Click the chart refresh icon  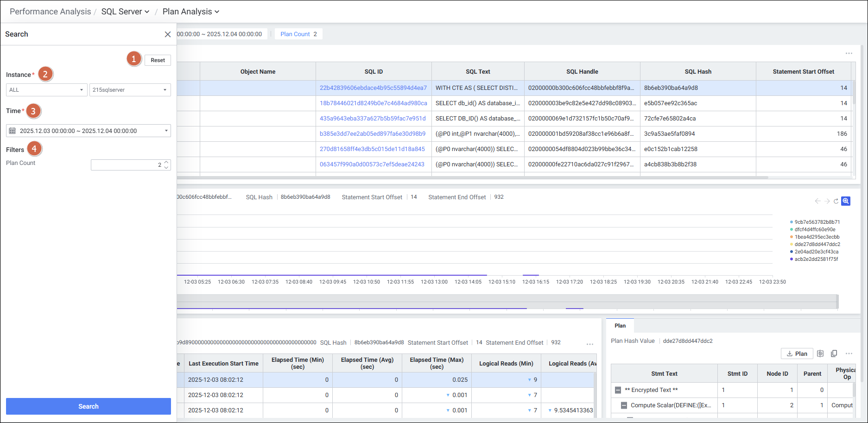(x=836, y=201)
